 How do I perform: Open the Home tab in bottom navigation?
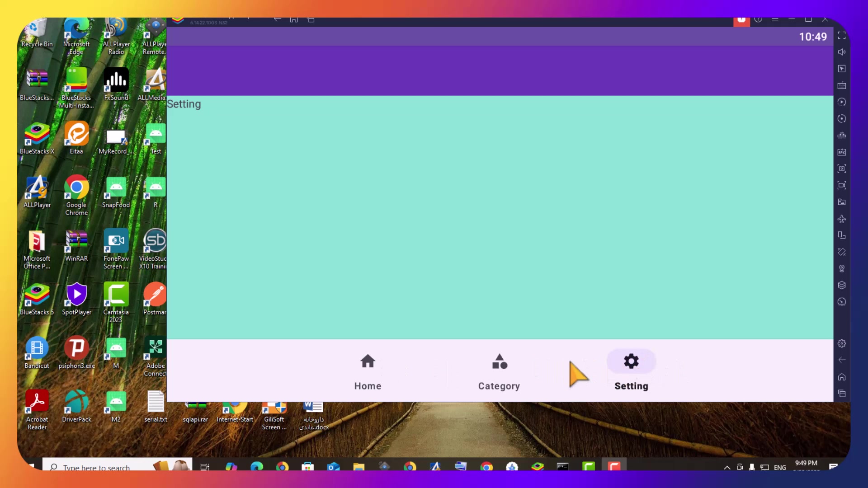point(368,371)
